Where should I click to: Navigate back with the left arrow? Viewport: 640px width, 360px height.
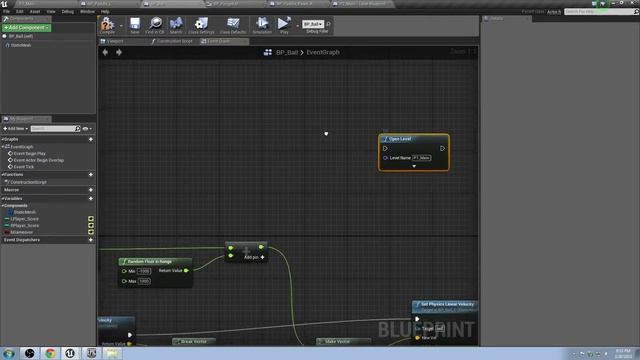coord(105,52)
